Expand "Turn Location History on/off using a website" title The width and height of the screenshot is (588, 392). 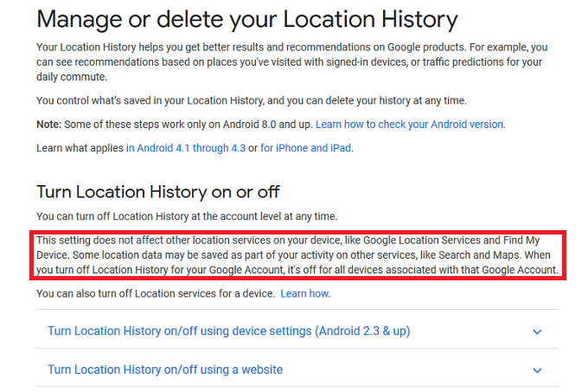pyautogui.click(x=165, y=370)
